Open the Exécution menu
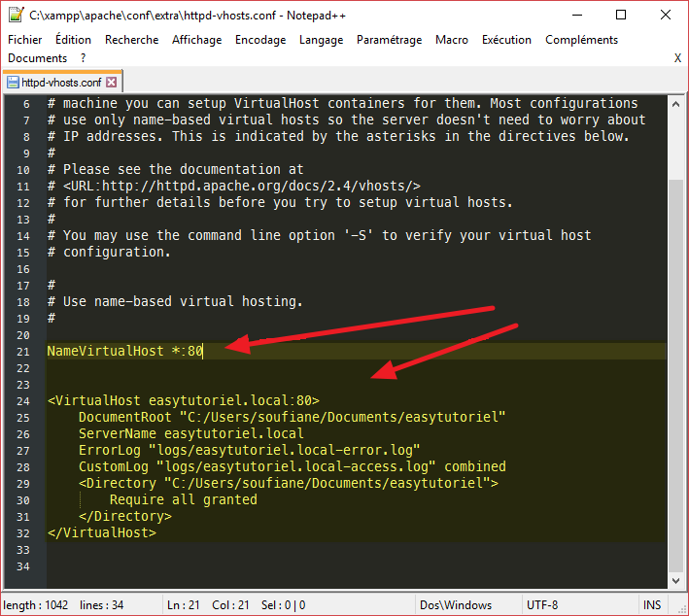This screenshot has width=689, height=616. click(x=506, y=40)
